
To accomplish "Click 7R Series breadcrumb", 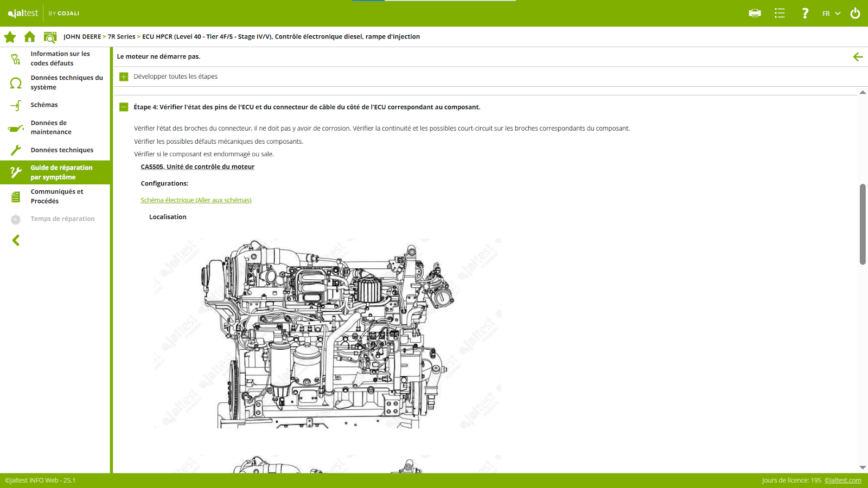I will tap(122, 37).
